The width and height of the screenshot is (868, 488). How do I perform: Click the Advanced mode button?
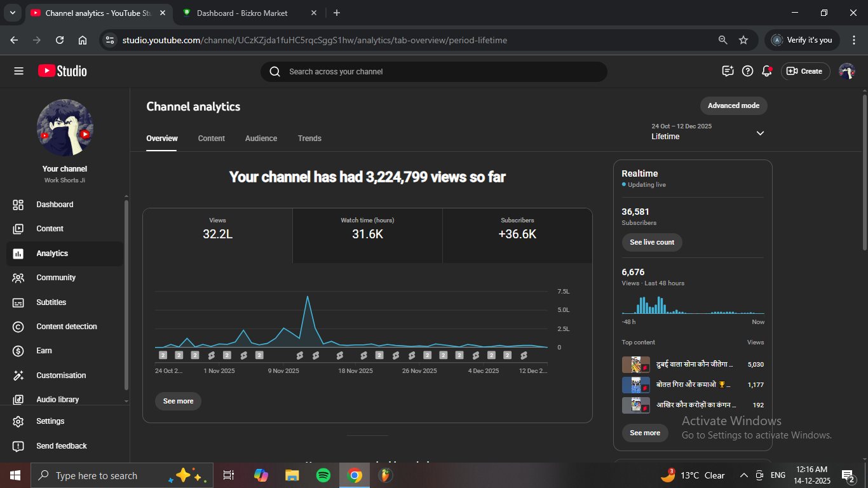[x=733, y=105]
